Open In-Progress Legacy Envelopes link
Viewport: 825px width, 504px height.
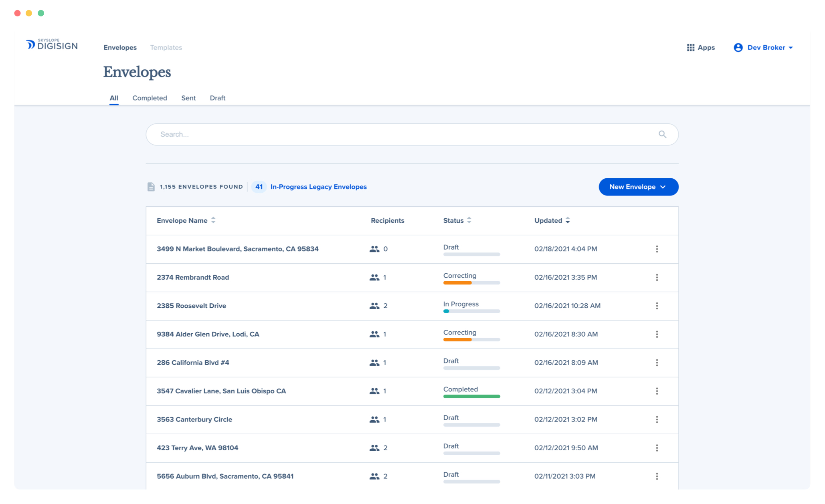[318, 187]
